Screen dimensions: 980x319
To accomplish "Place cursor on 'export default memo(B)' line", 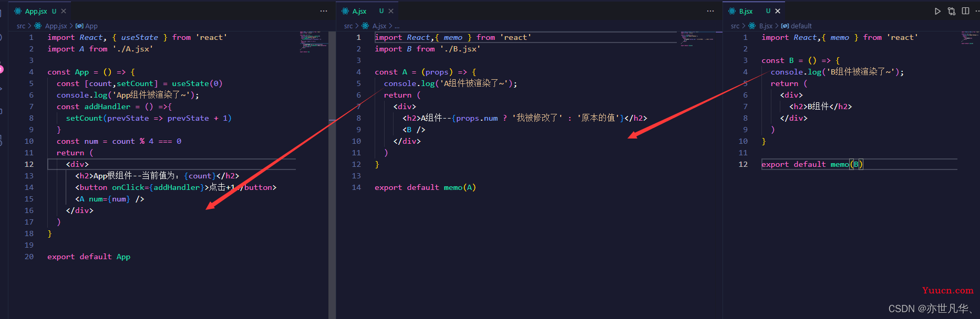I will point(812,164).
